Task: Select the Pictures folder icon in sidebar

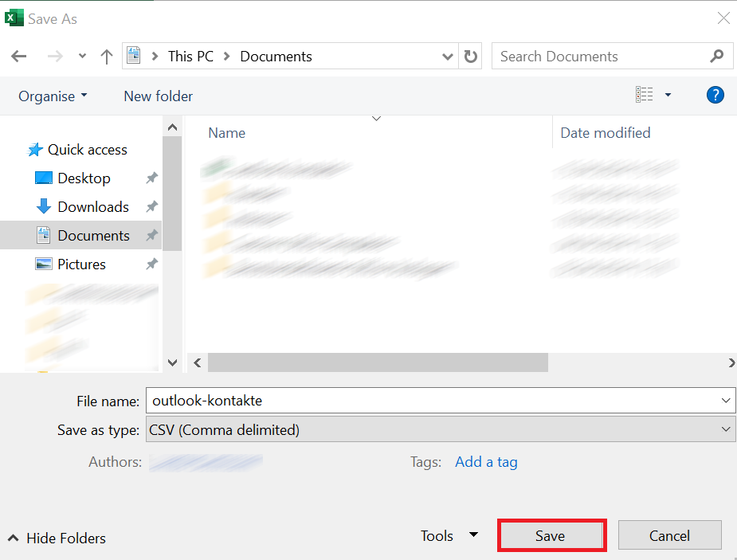Action: tap(44, 264)
